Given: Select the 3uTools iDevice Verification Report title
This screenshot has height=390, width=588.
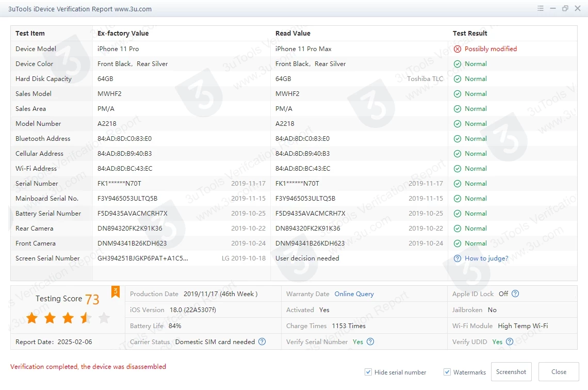Looking at the screenshot, I should (80, 9).
